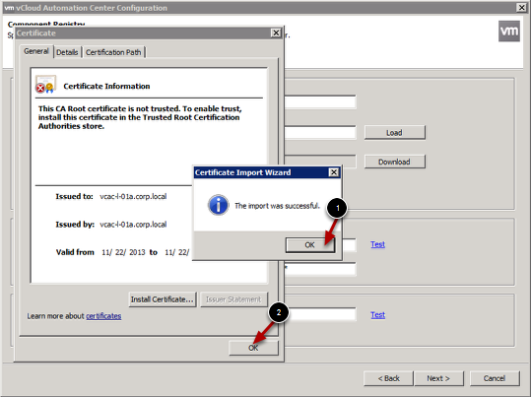Click the disabled Issuer Statement button
This screenshot has height=397, width=532.
coord(233,299)
